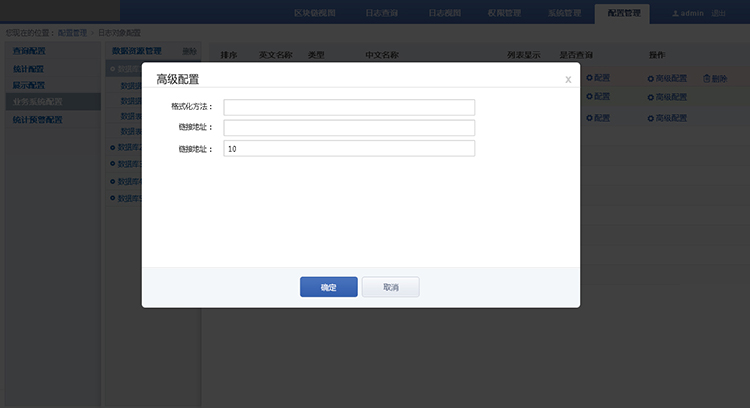Click the 英文名称 column header
This screenshot has height=408, width=750.
click(x=276, y=55)
